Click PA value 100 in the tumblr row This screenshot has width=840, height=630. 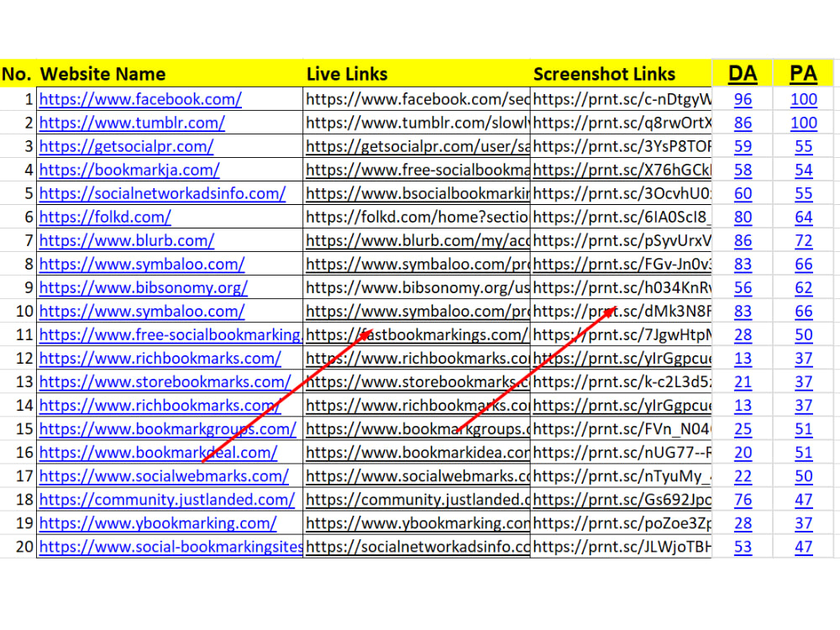pos(804,123)
